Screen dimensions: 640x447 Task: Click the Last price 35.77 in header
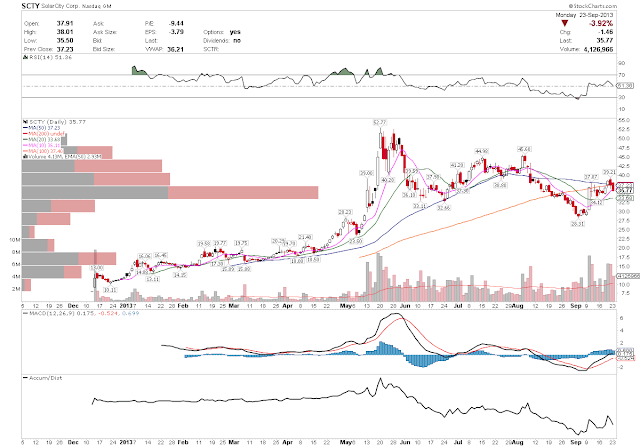[x=605, y=40]
